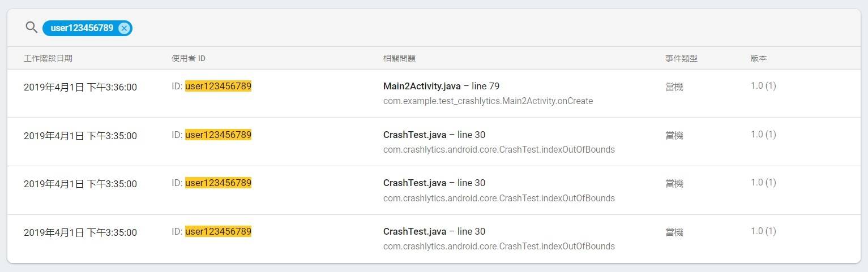This screenshot has height=272, width=868.
Task: Click the 版本 column header
Action: 759,58
